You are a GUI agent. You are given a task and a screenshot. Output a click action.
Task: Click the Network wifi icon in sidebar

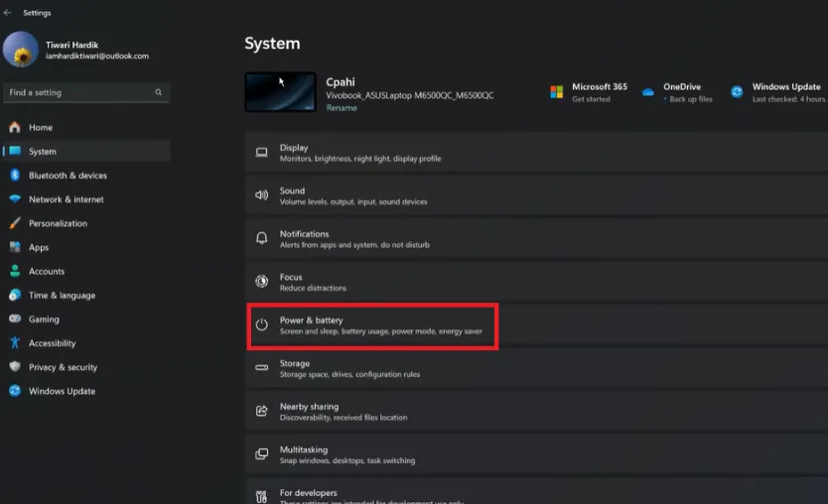click(15, 199)
